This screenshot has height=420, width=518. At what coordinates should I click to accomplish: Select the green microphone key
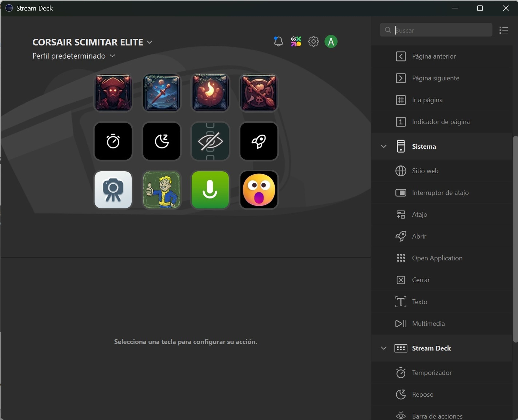click(x=210, y=190)
